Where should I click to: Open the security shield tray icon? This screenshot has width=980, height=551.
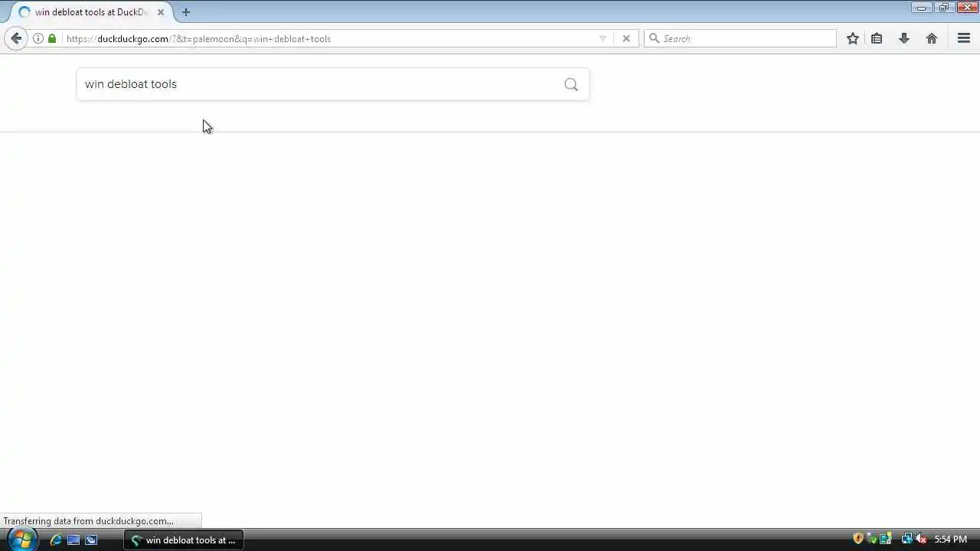(x=858, y=539)
